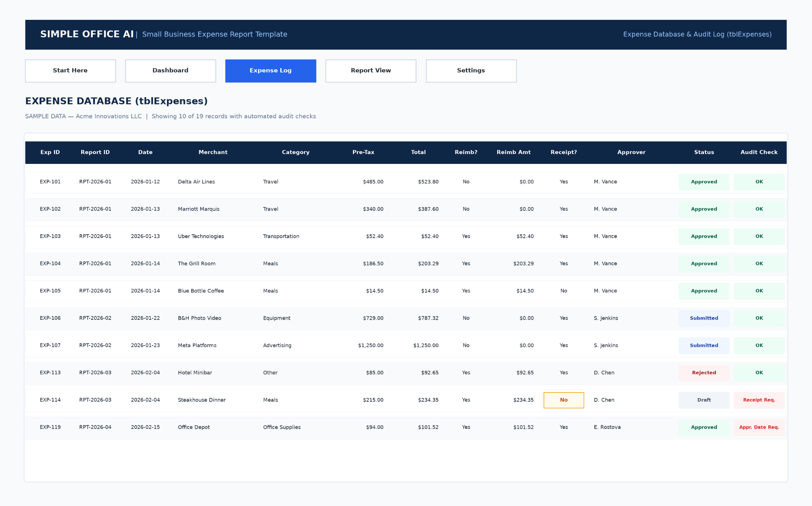Image resolution: width=812 pixels, height=506 pixels.
Task: Select the Steakhouse Dinner merchant cell
Action: tap(201, 400)
